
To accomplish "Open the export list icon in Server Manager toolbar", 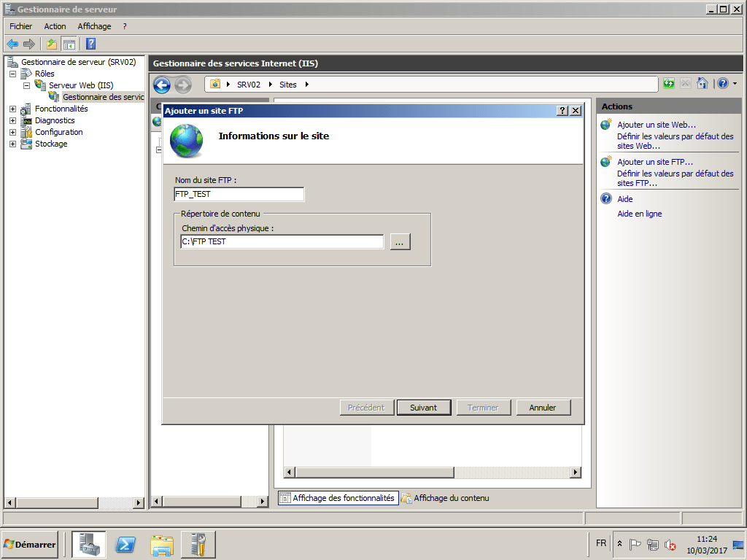I will 50,44.
